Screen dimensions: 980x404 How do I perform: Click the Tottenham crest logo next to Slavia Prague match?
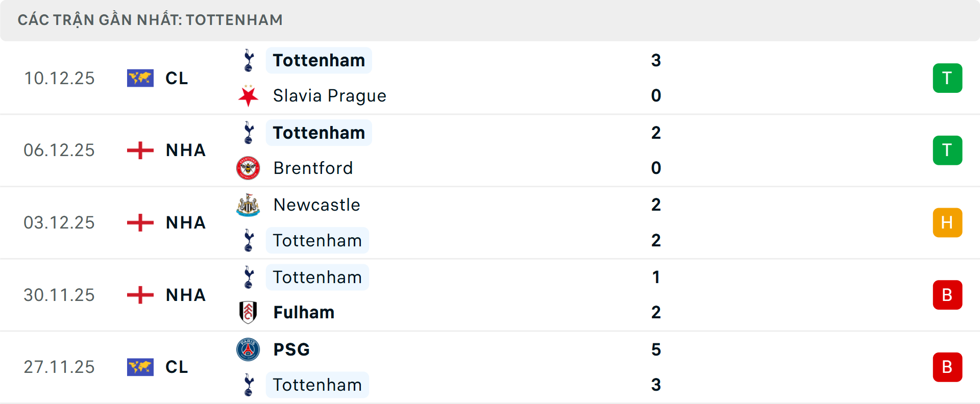coord(249,60)
